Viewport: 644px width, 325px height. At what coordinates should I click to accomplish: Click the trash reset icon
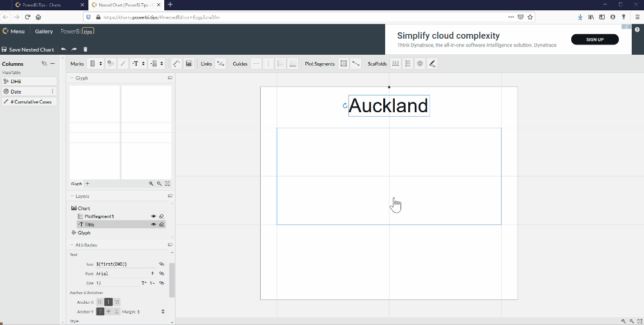click(x=86, y=49)
